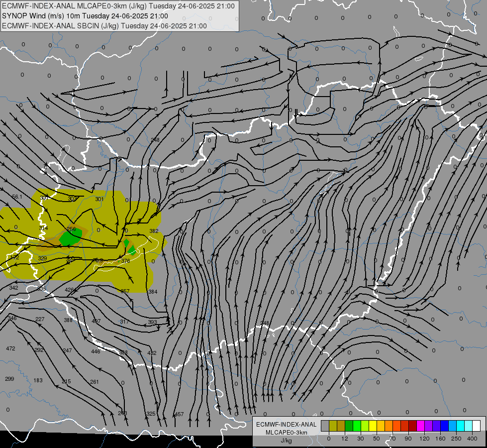Image resolution: width=487 pixels, height=448 pixels.
Task: Click the map value 376
Action: point(125,261)
